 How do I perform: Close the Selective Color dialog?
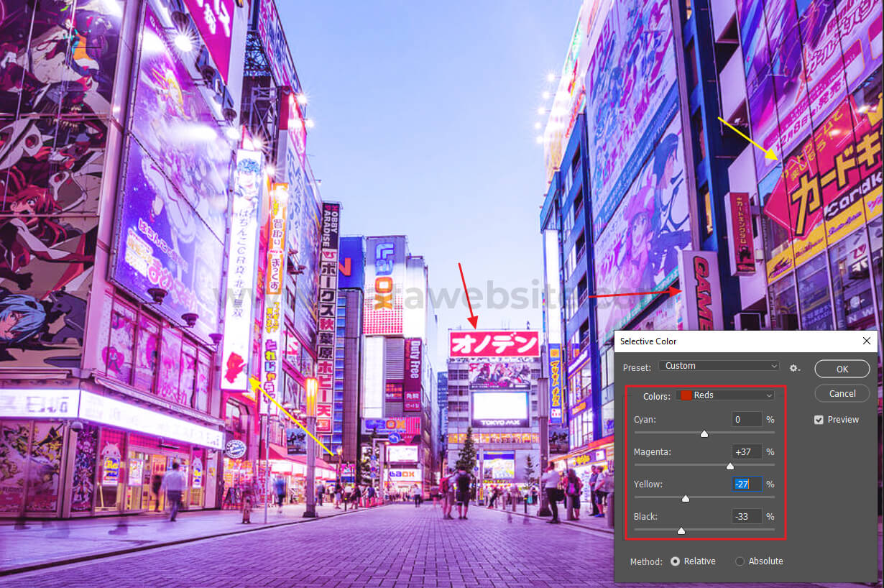[866, 341]
